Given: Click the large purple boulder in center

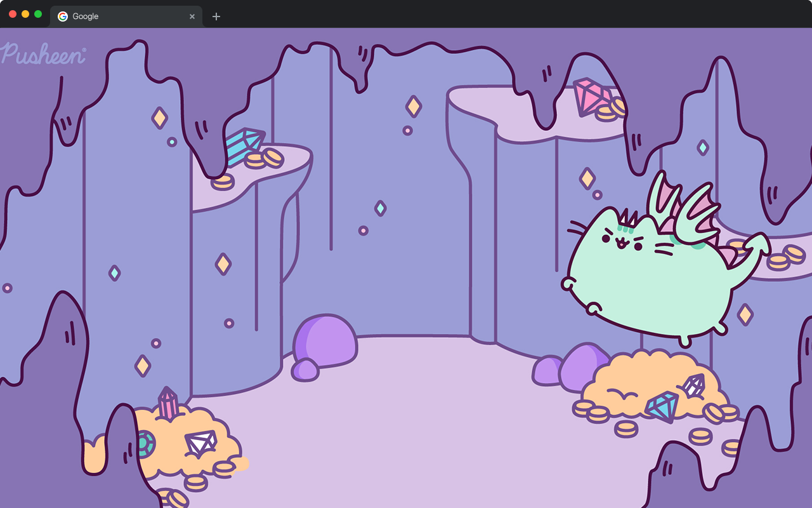Looking at the screenshot, I should tap(325, 340).
